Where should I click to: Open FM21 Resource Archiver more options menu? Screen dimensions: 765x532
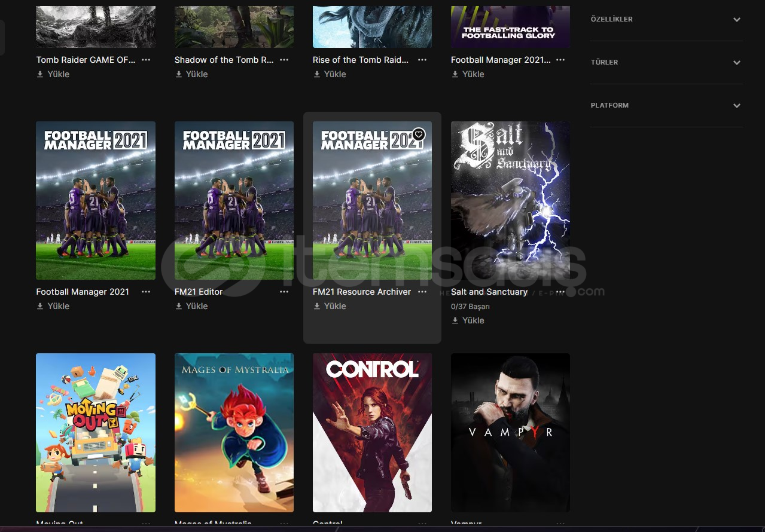422,292
